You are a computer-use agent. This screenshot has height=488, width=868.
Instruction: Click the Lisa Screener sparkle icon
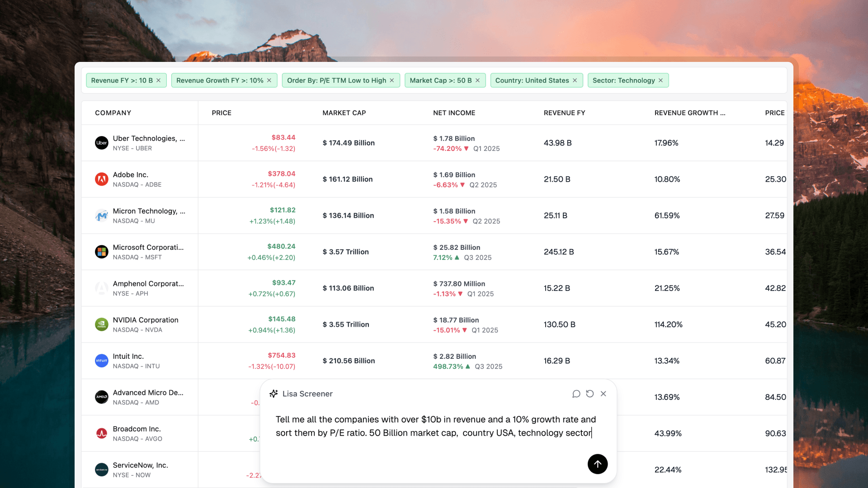point(274,394)
